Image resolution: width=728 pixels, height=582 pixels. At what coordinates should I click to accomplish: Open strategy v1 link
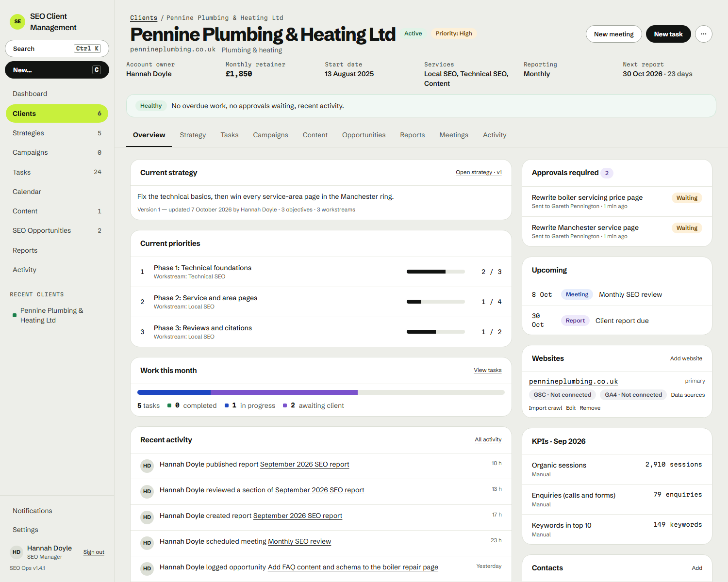(479, 172)
